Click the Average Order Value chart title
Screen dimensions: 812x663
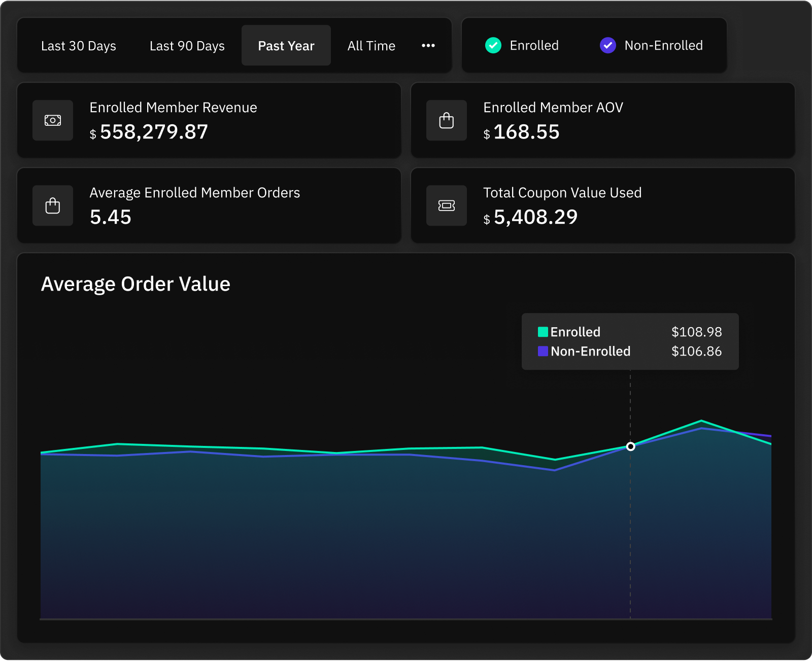(x=136, y=285)
